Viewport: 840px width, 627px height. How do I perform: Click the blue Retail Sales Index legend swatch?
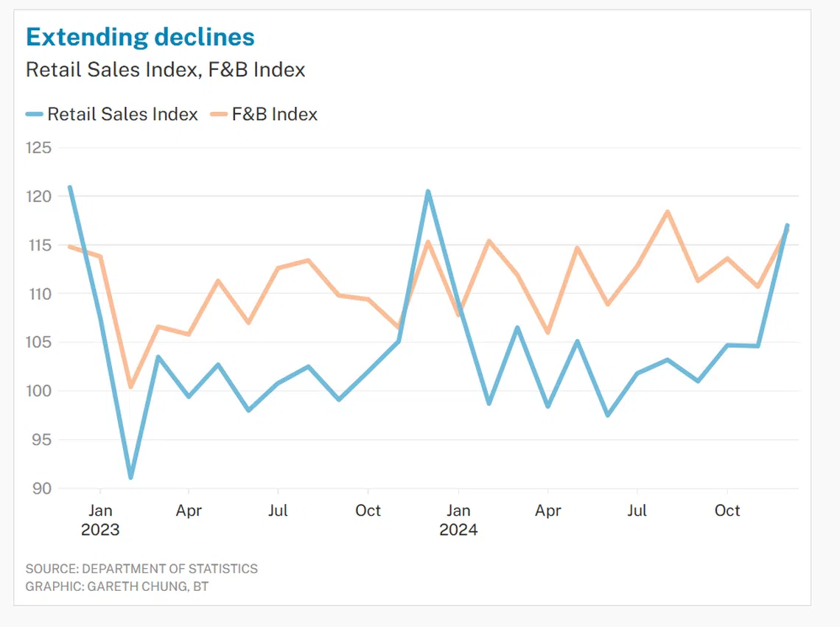click(35, 115)
